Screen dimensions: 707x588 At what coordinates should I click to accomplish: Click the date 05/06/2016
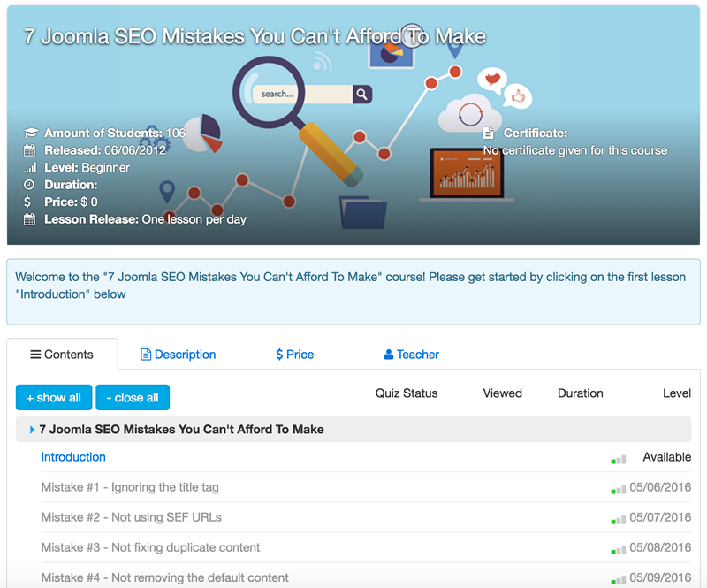[x=660, y=487]
